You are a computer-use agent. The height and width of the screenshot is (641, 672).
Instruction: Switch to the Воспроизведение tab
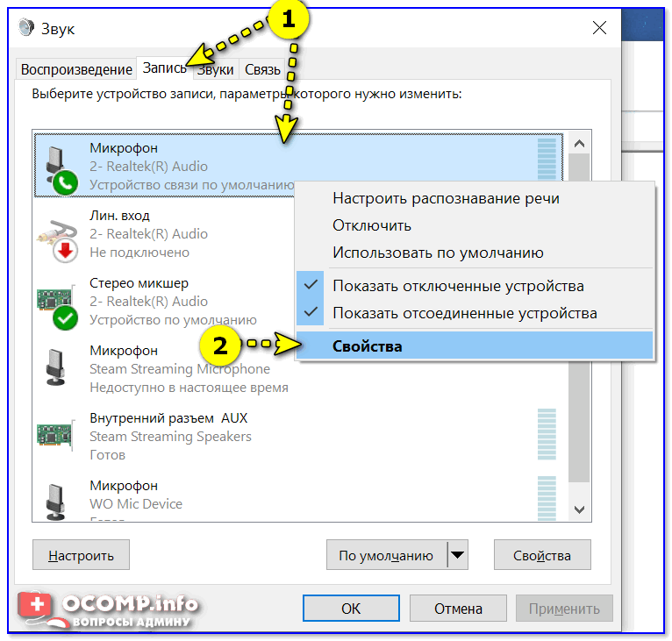(x=76, y=69)
